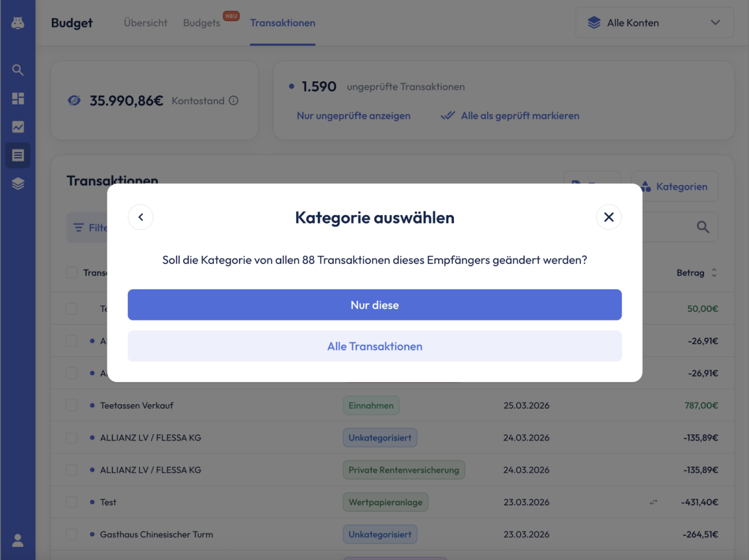Open the dashboard grid icon in sidebar
The width and height of the screenshot is (749, 560).
pos(18,99)
